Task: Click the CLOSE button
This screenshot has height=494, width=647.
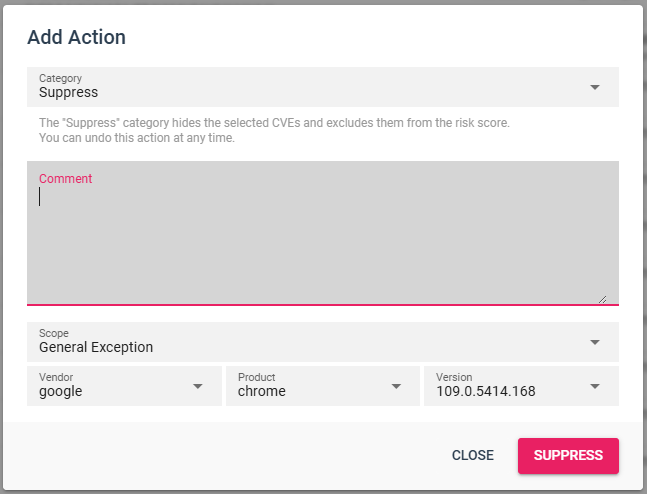Action: 472,455
